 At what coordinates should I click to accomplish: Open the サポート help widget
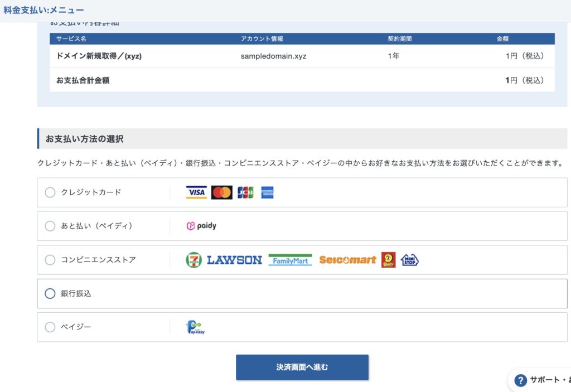point(541,380)
